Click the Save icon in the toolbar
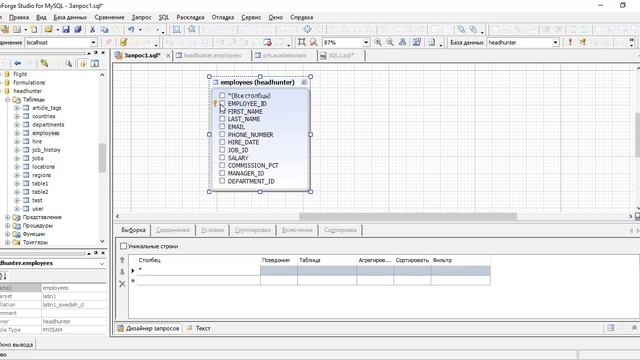The image size is (640, 360). coord(66,29)
